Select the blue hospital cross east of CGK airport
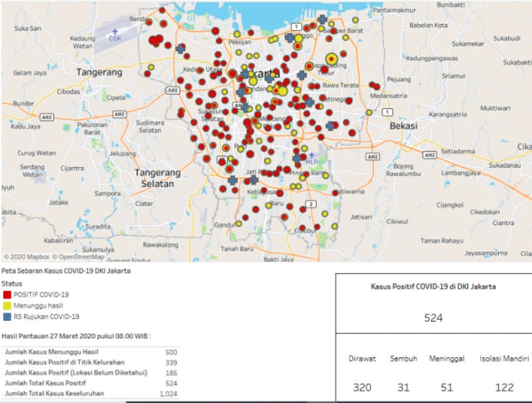 click(x=181, y=48)
